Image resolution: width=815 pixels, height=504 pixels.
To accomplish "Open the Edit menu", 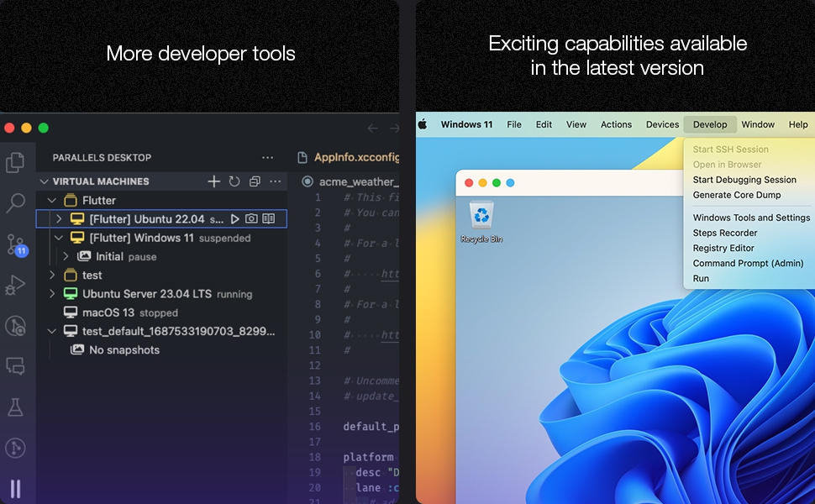I will click(544, 124).
